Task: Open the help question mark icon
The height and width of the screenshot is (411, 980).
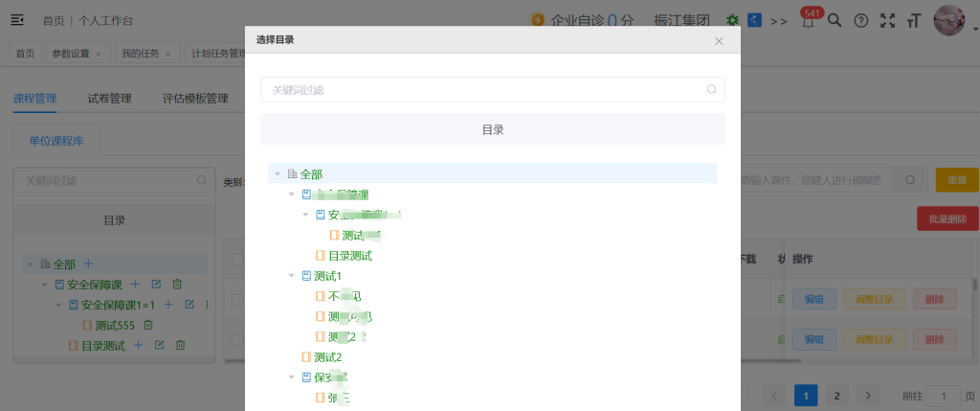Action: tap(860, 20)
